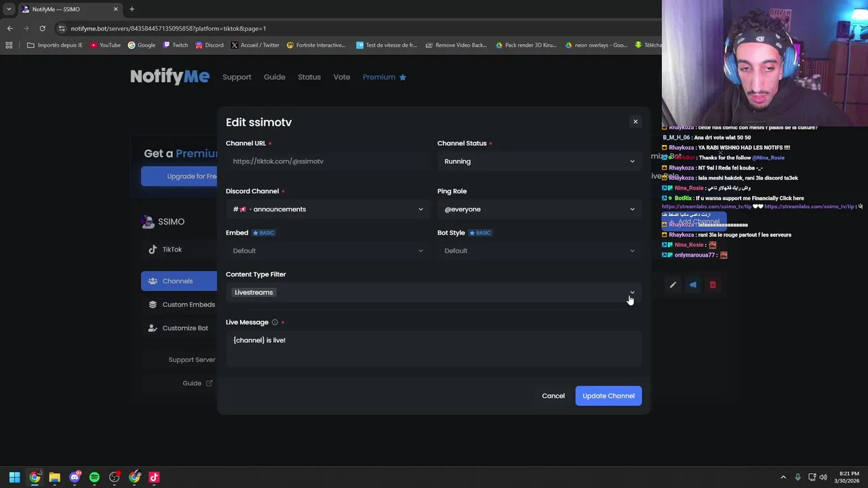868x488 pixels.
Task: Click the Upgrade for Free button
Action: tap(179, 176)
